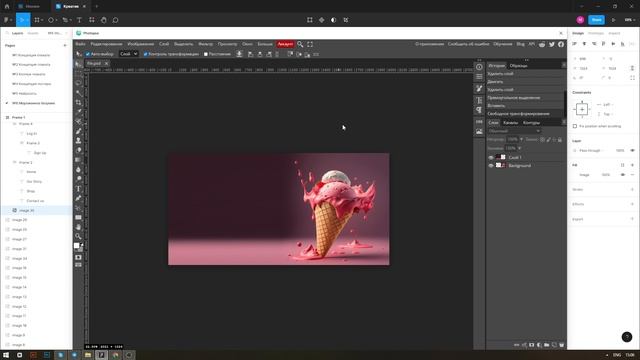The width and height of the screenshot is (640, 360).
Task: Select the Figma Move tool
Action: click(22, 20)
